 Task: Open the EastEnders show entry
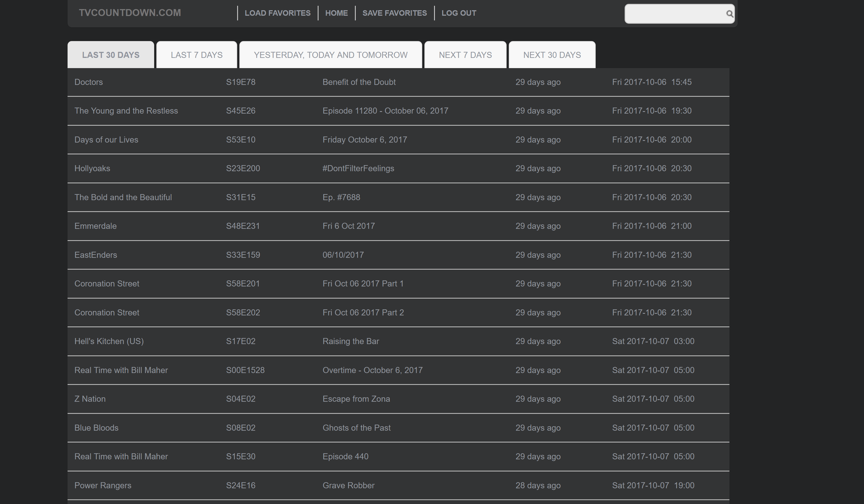tap(96, 255)
